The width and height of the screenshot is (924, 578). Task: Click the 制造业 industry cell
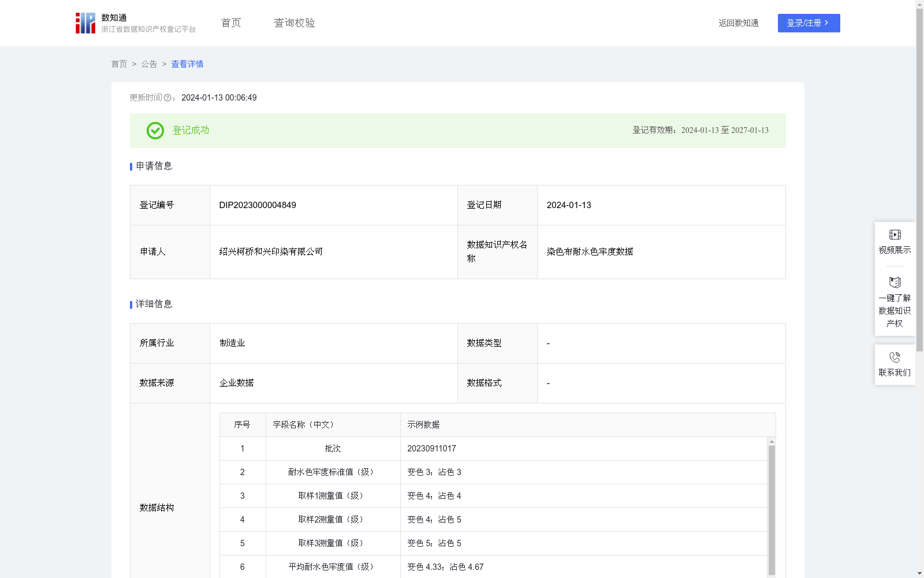tap(334, 343)
